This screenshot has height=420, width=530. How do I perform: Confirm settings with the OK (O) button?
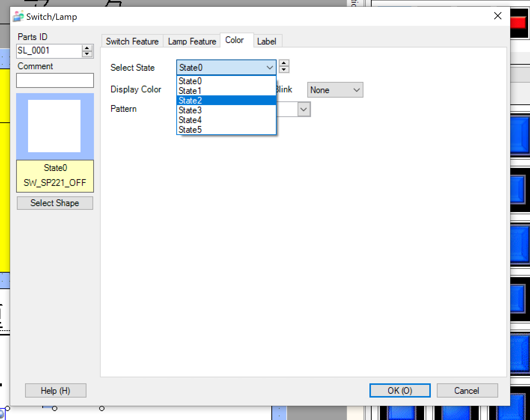(400, 390)
